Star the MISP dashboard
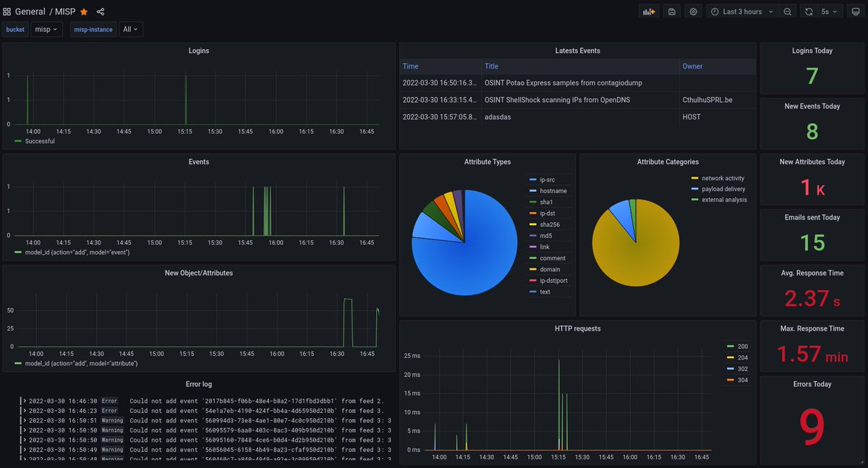868x468 pixels. tap(84, 12)
